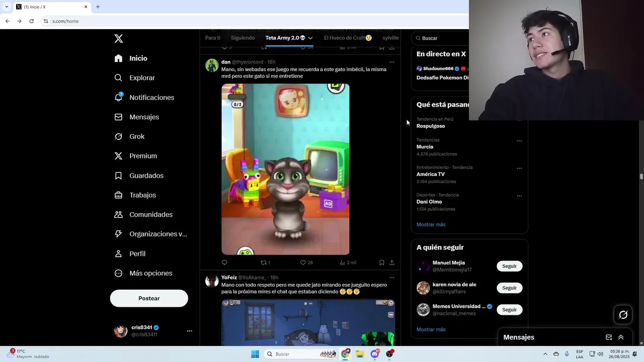This screenshot has height=362, width=644.
Task: Open Teta Army 2.0 tab dropdown chevron
Action: (310, 38)
